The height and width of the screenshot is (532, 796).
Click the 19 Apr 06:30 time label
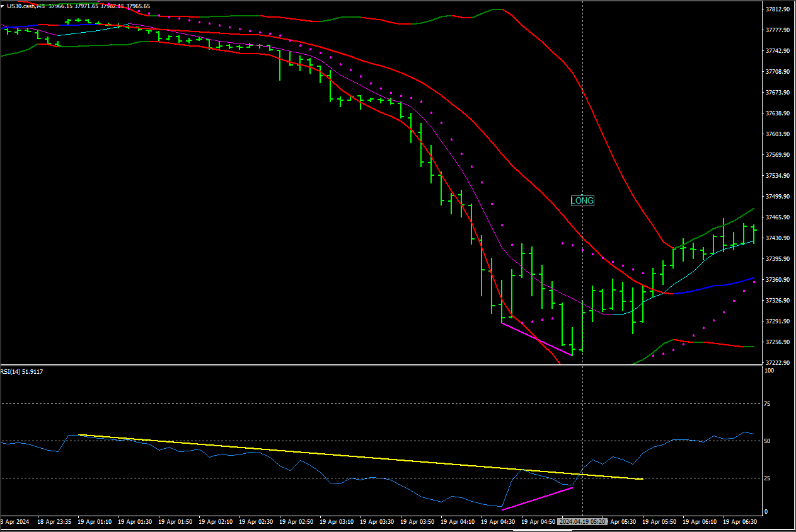[740, 522]
